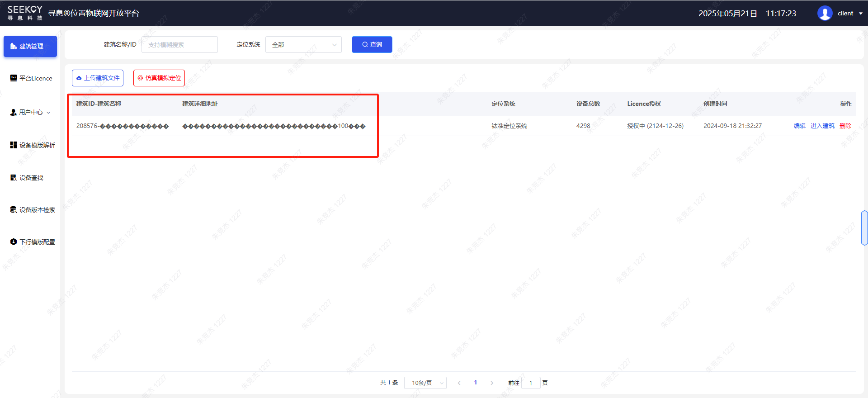Open the 定位系统 filter dropdown
The width and height of the screenshot is (868, 398).
(303, 45)
